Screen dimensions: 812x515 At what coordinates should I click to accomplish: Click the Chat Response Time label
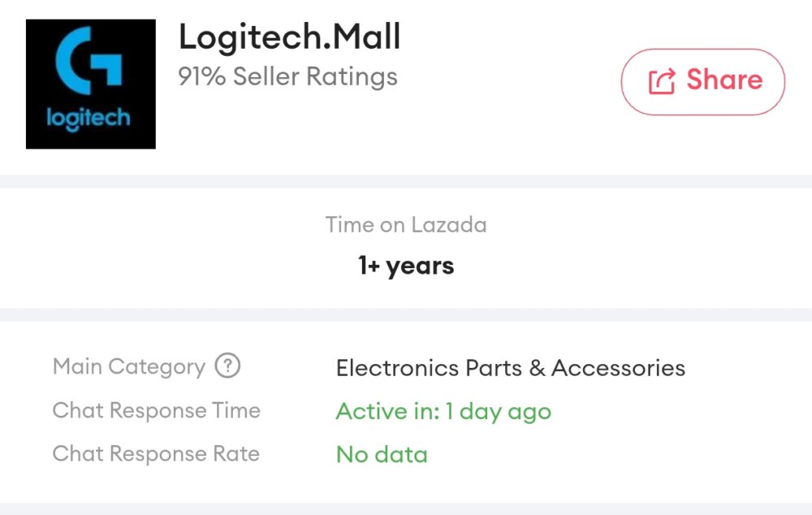coord(156,410)
